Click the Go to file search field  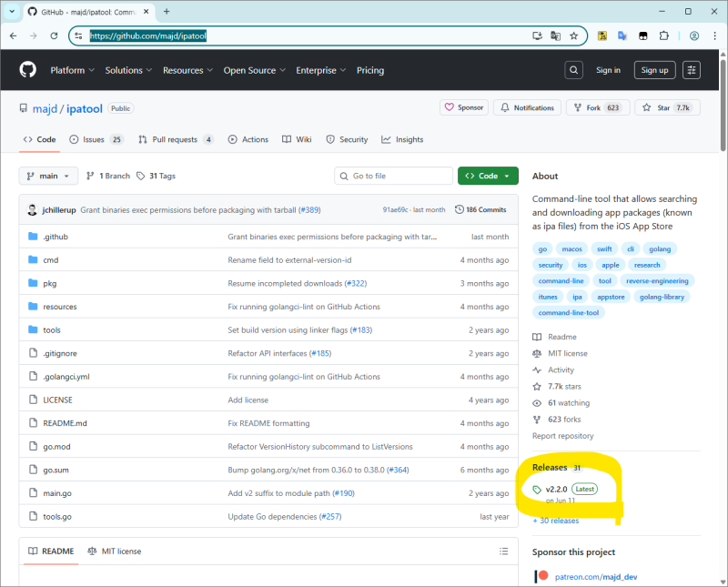[393, 176]
